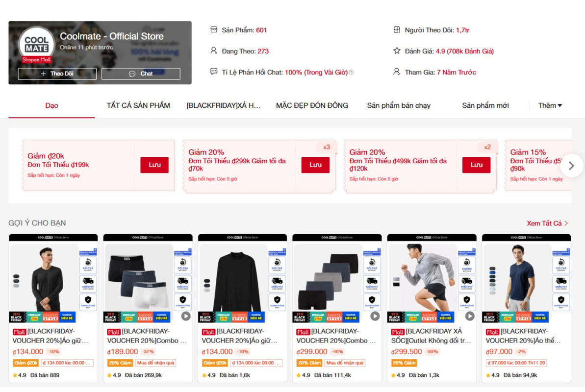
Task: Save the 20% voucher with ₫499k minimum
Action: [x=477, y=165]
